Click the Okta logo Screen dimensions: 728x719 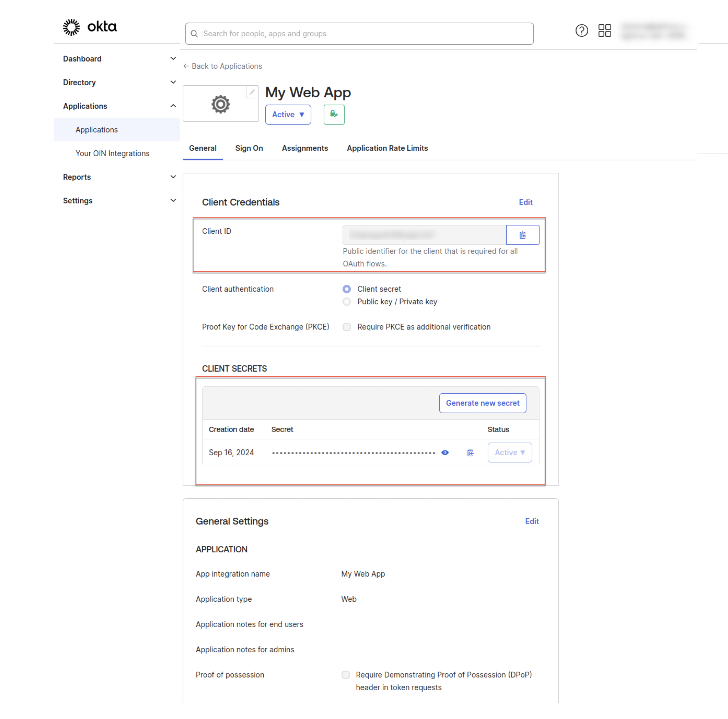point(89,27)
